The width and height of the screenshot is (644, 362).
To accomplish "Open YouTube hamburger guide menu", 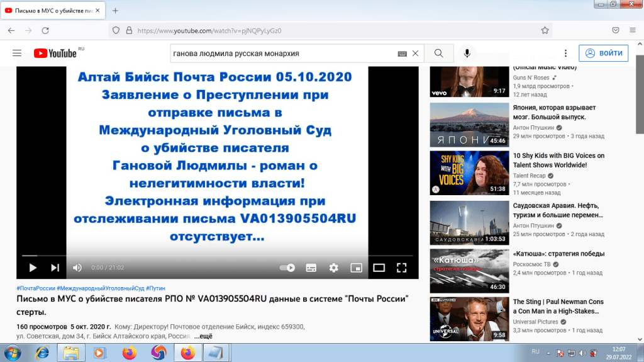I will [17, 54].
